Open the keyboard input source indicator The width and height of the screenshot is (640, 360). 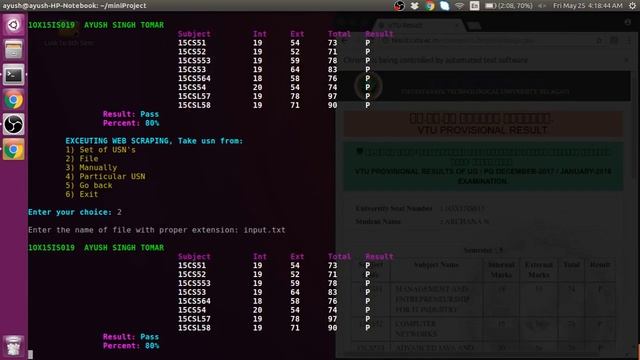pos(474,6)
